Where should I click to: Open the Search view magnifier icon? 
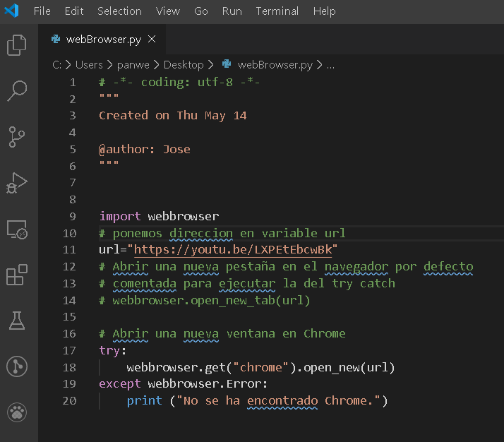17,90
